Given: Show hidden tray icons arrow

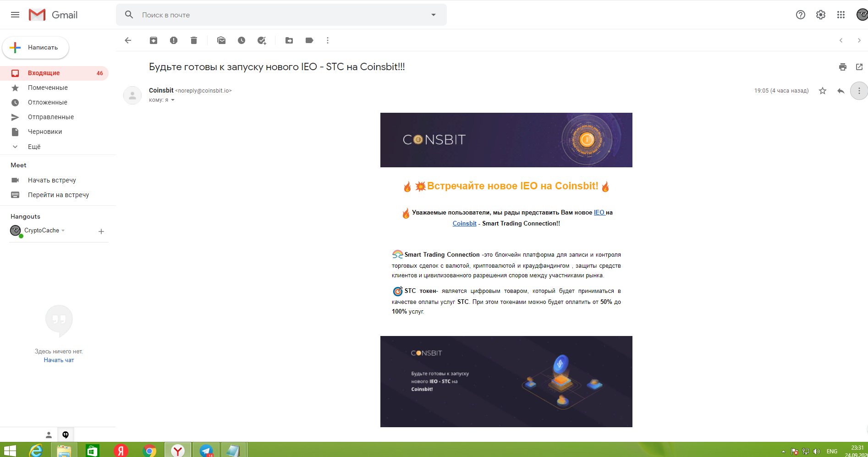Looking at the screenshot, I should [x=783, y=451].
